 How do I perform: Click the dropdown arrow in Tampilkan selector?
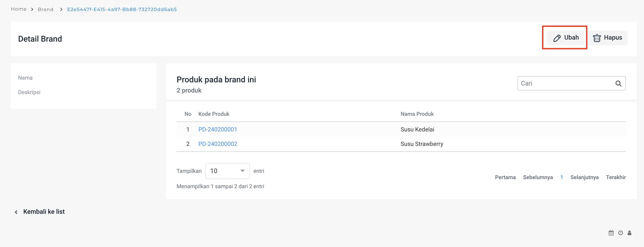point(242,171)
